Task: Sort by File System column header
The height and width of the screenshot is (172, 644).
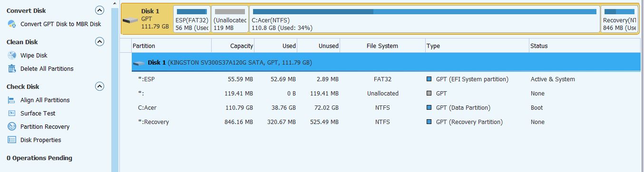Action: [382, 46]
